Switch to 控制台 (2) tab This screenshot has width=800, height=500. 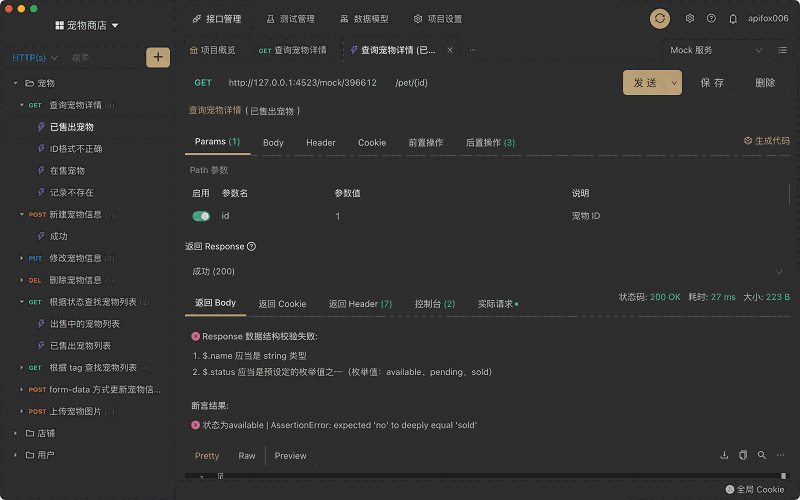pyautogui.click(x=435, y=304)
